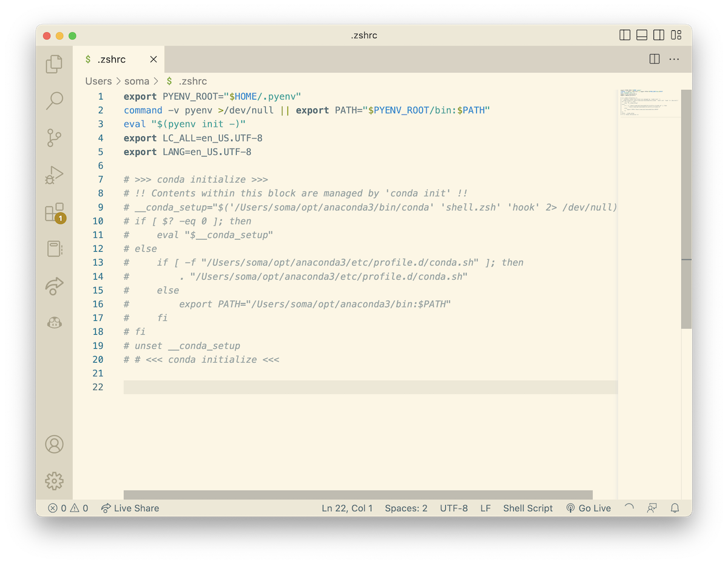Place cursor on empty line 22

click(370, 387)
